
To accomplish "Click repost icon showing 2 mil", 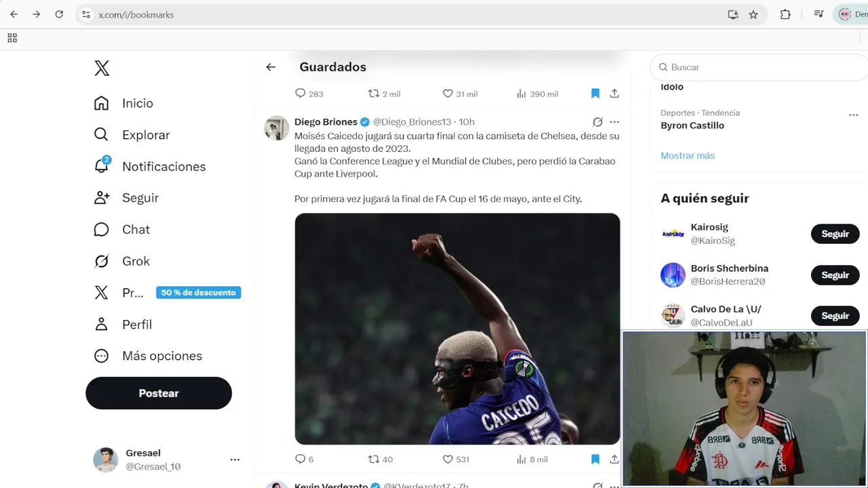I will coord(374,94).
